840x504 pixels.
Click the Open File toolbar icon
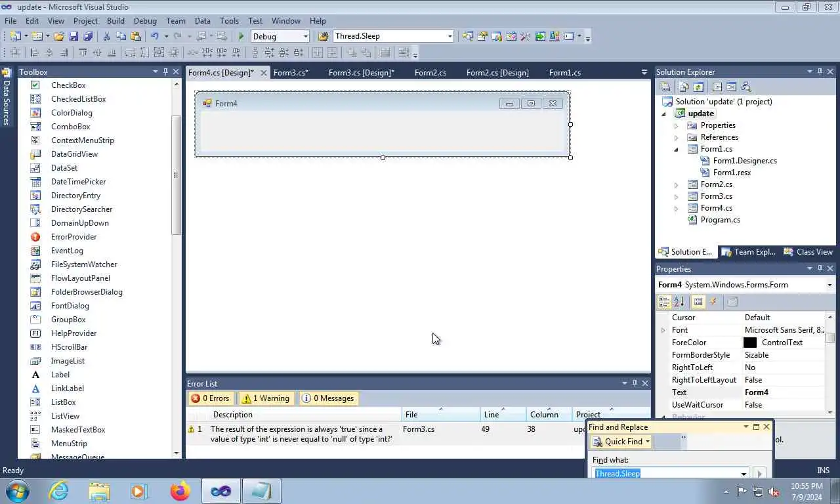[58, 36]
